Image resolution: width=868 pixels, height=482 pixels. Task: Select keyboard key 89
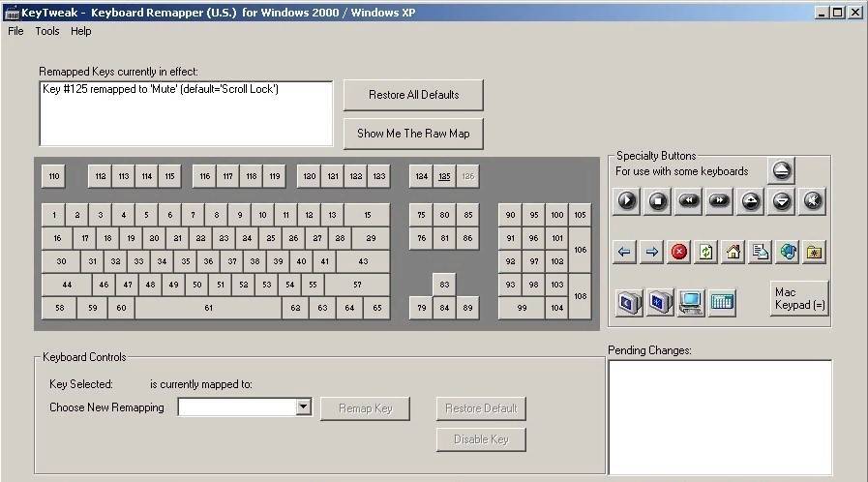[467, 308]
